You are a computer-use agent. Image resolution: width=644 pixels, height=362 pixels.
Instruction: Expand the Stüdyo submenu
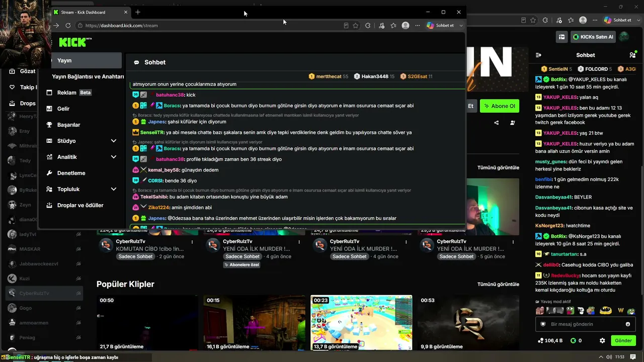pos(113,141)
